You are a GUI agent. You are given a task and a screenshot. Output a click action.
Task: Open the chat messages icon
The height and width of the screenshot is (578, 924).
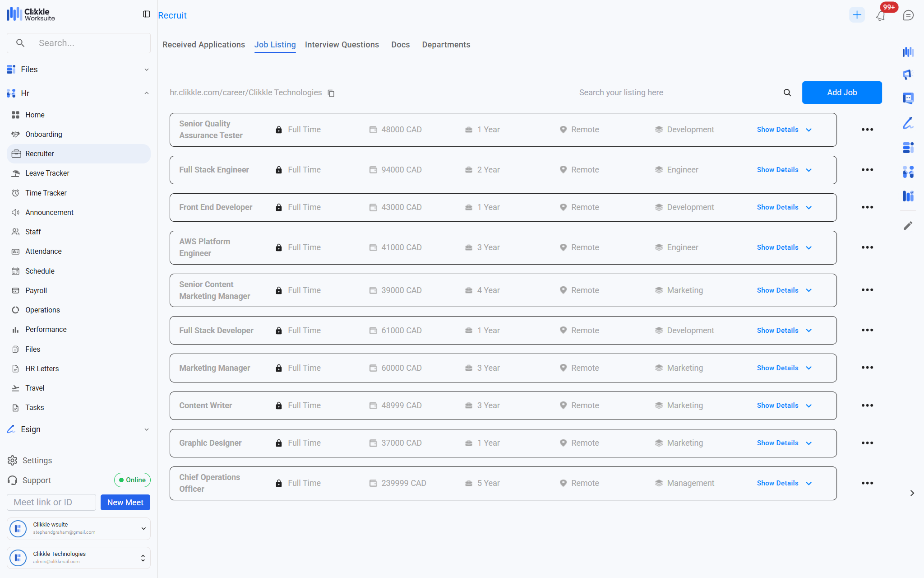(908, 15)
